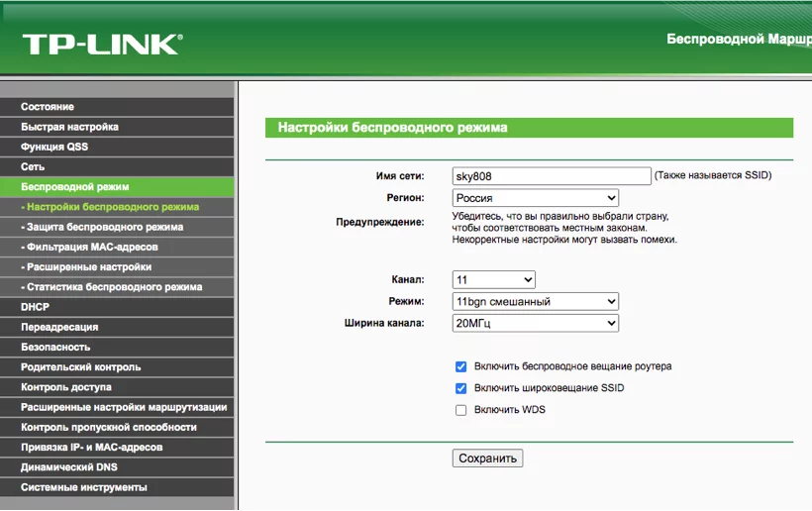Toggle Включить широковещание SSID checkbox

[460, 388]
